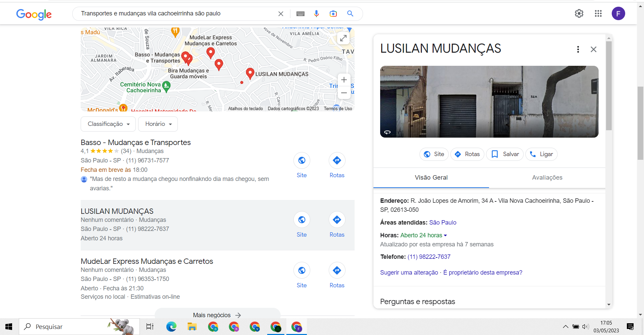Click the taskbar Pesquisar search box
Image resolution: width=644 pixels, height=335 pixels.
[79, 327]
